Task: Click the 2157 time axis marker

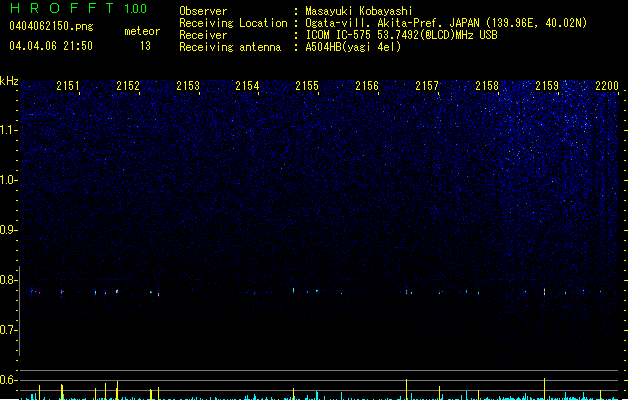Action: click(x=427, y=86)
